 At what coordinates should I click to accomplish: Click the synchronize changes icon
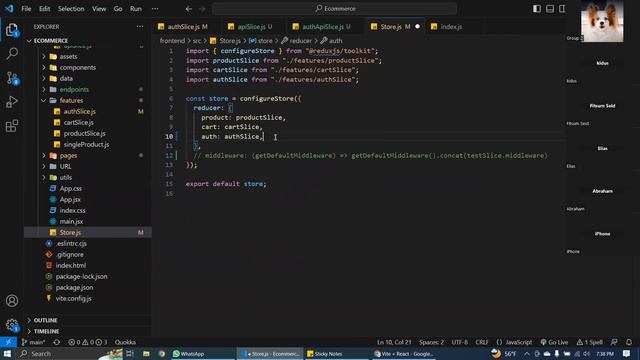tap(57, 342)
